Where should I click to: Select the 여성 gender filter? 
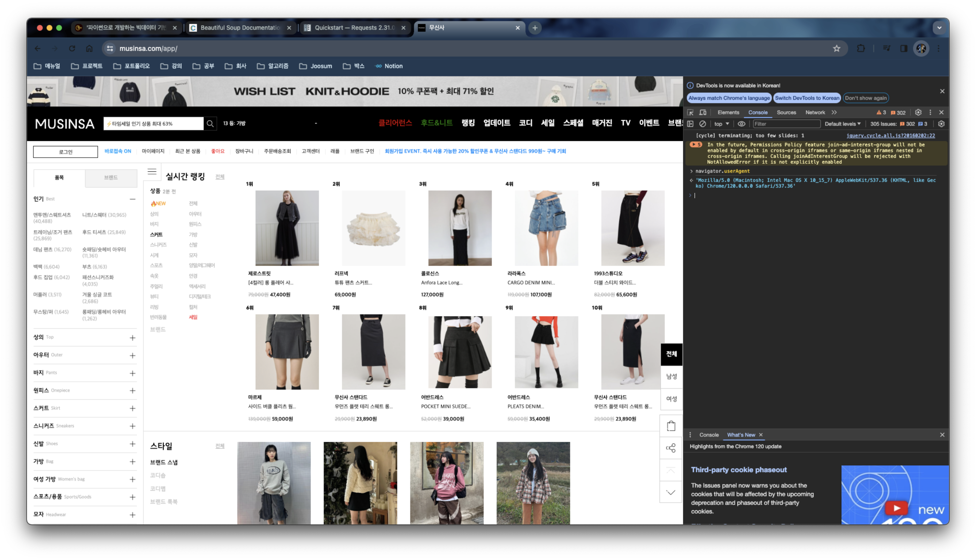[x=671, y=399]
